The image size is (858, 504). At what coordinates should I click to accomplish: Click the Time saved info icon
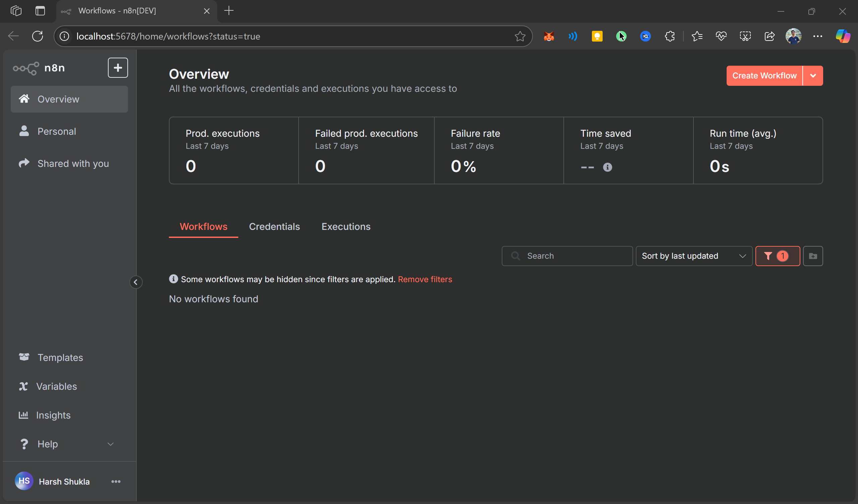[x=607, y=167]
